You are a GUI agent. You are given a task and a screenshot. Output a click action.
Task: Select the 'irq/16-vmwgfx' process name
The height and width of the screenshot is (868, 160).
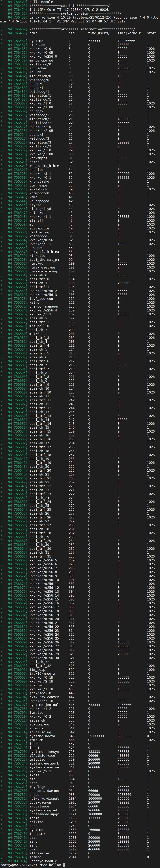pos(42,674)
